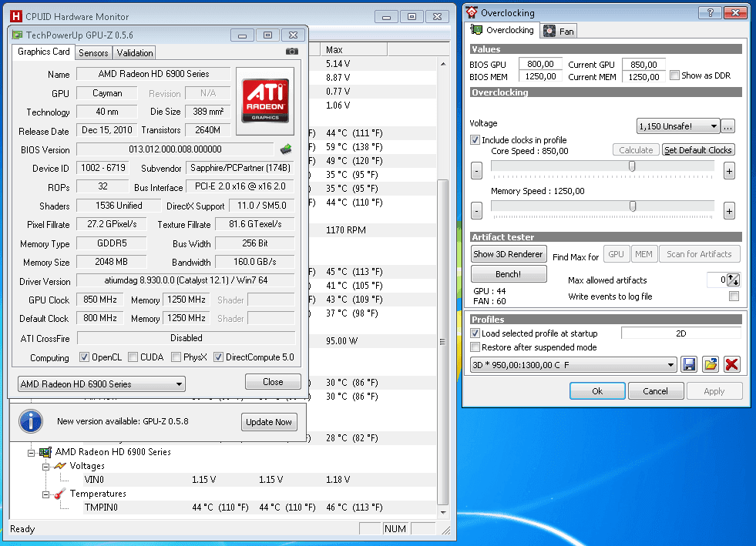Collapse the Voltages tree node

point(45,467)
